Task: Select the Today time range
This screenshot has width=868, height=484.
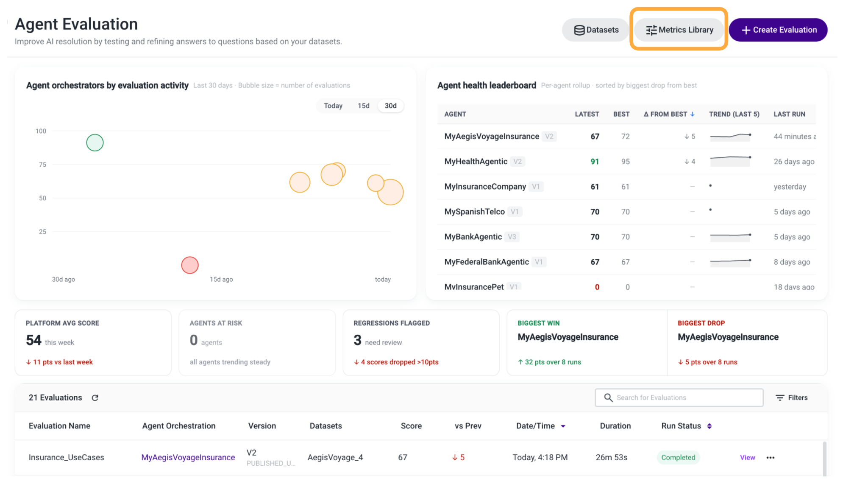Action: pyautogui.click(x=333, y=106)
